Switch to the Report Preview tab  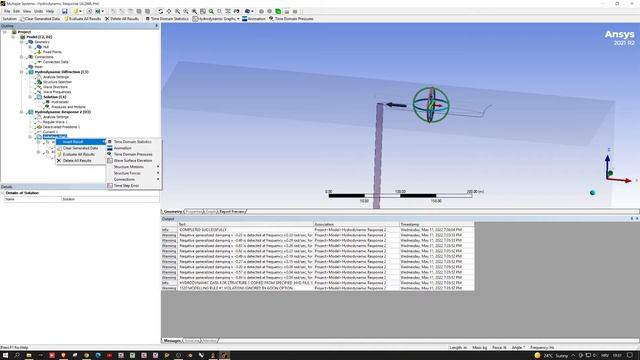coord(231,211)
